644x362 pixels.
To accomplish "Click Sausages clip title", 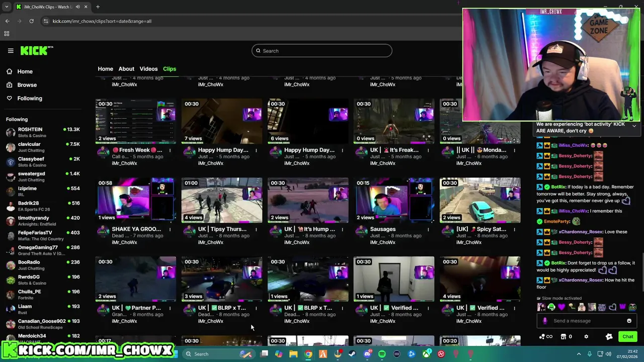I will [383, 229].
